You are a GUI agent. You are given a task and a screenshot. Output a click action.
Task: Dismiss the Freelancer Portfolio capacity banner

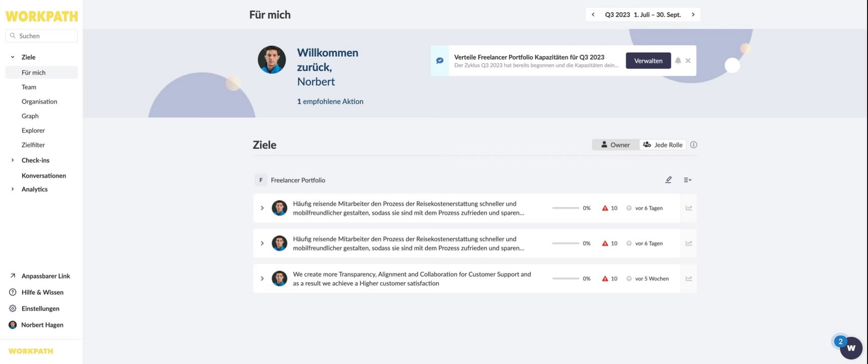(x=688, y=61)
